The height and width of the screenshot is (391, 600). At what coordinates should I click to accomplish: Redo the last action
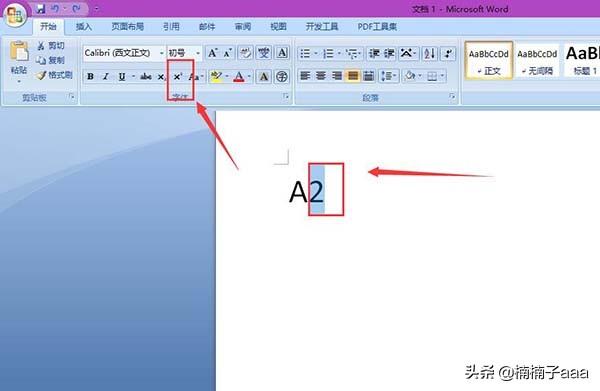(77, 8)
